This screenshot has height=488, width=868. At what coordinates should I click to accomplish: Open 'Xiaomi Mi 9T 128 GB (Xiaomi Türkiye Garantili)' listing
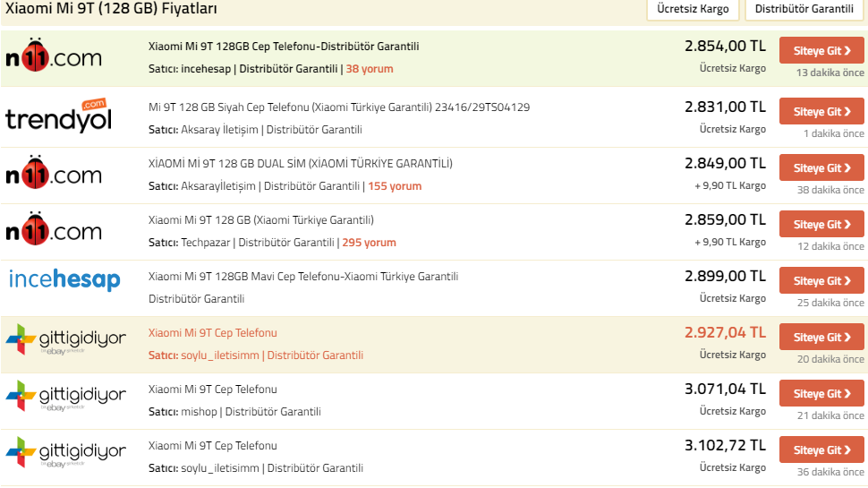(260, 220)
